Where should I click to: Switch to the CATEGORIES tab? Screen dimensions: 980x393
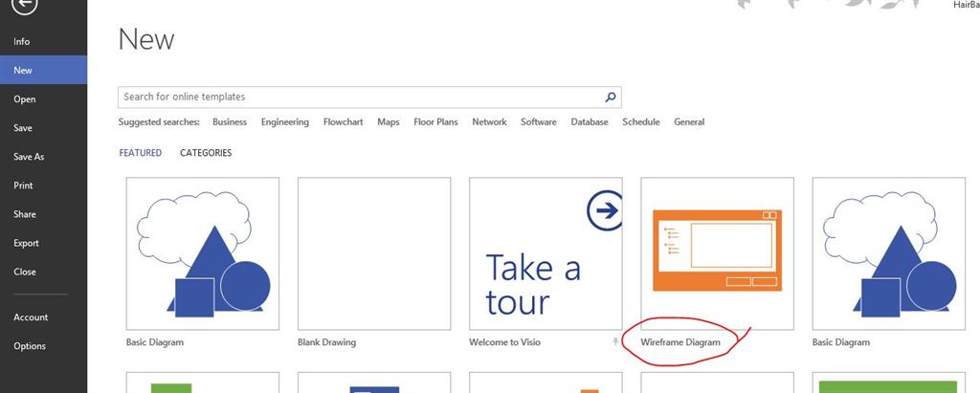pos(206,152)
